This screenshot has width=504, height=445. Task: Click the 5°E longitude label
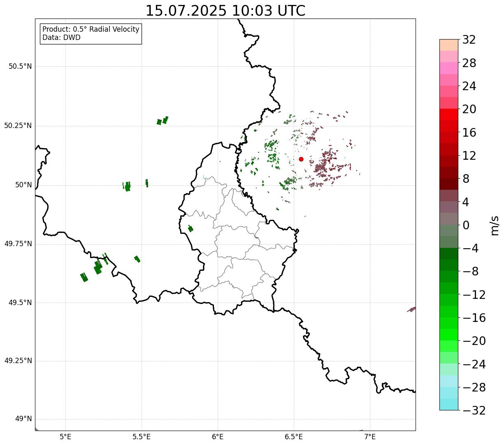pyautogui.click(x=65, y=436)
